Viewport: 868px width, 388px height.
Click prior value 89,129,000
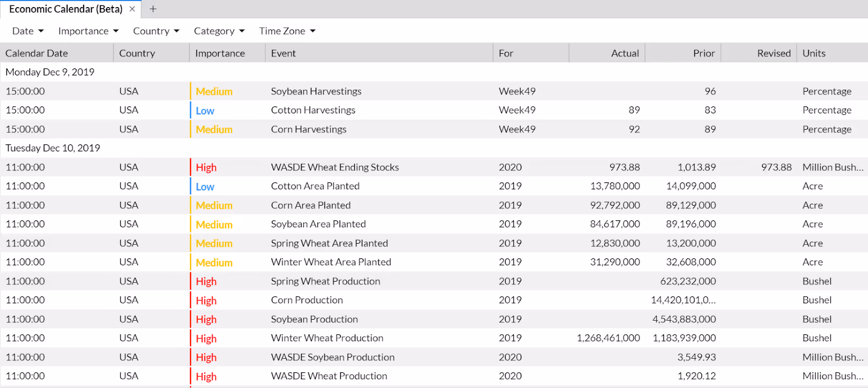pos(691,205)
